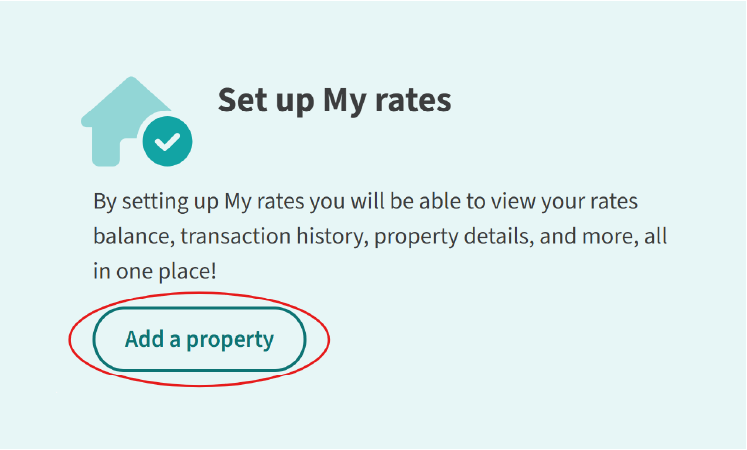Click the empty panel area below the button
Image resolution: width=747 pixels, height=450 pixels.
point(372,417)
